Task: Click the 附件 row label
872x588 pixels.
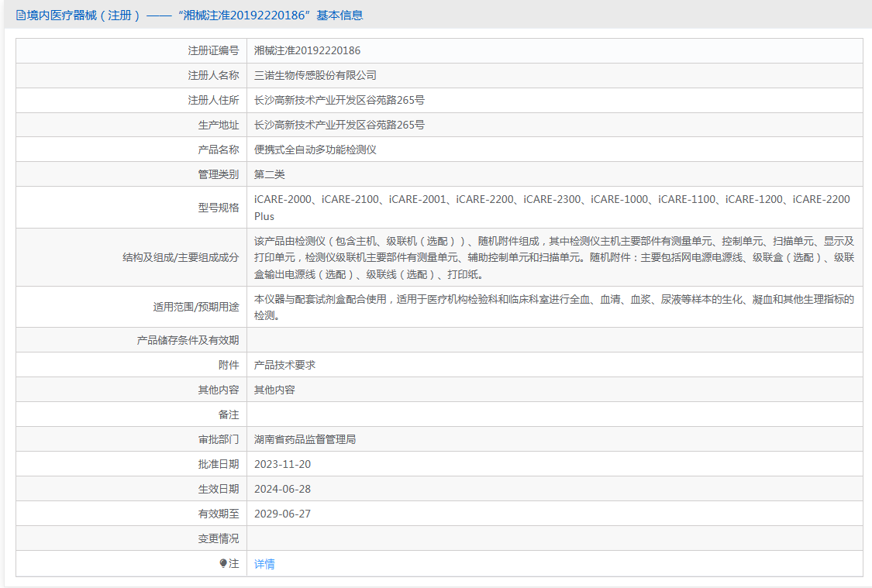Action: coord(229,365)
